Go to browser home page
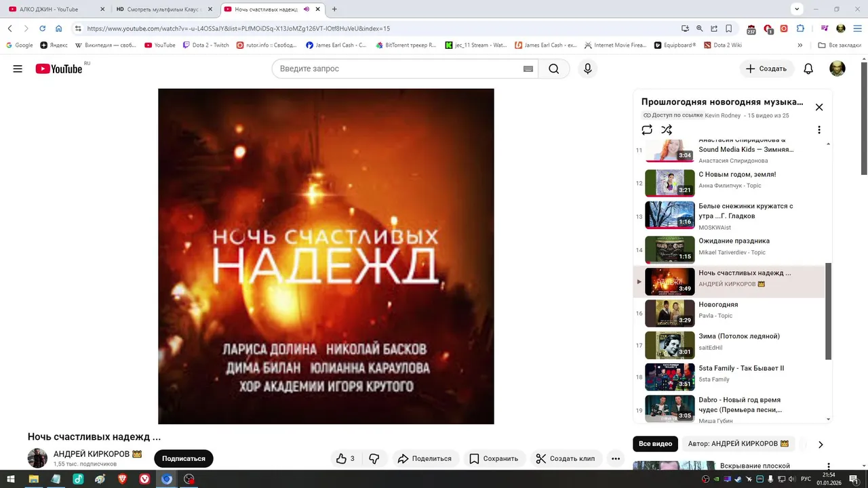 pyautogui.click(x=59, y=28)
